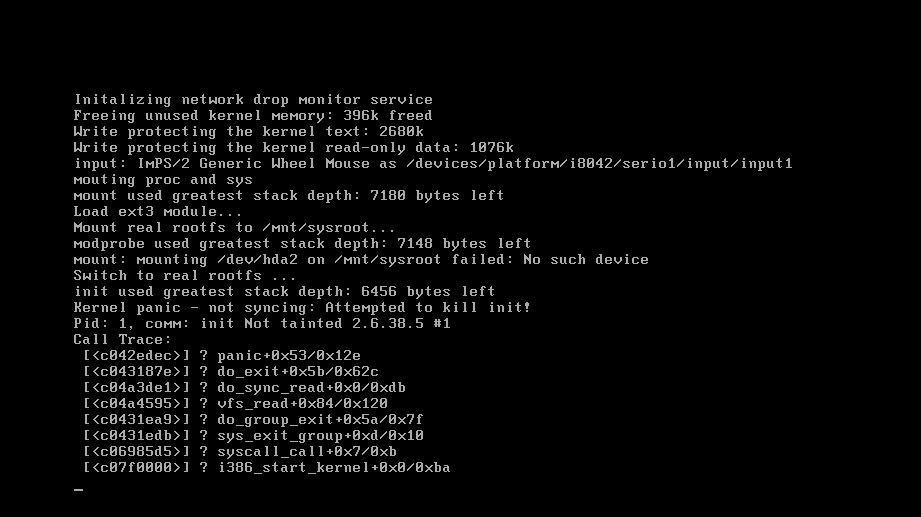
Task: Click the sys_exit_group+0xd/0x10 trace entry
Action: click(x=253, y=435)
